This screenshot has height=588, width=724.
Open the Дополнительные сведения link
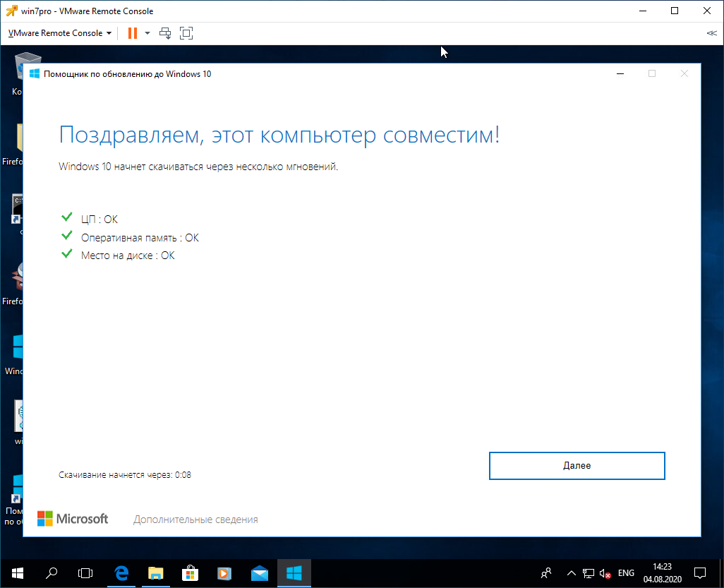coord(195,520)
